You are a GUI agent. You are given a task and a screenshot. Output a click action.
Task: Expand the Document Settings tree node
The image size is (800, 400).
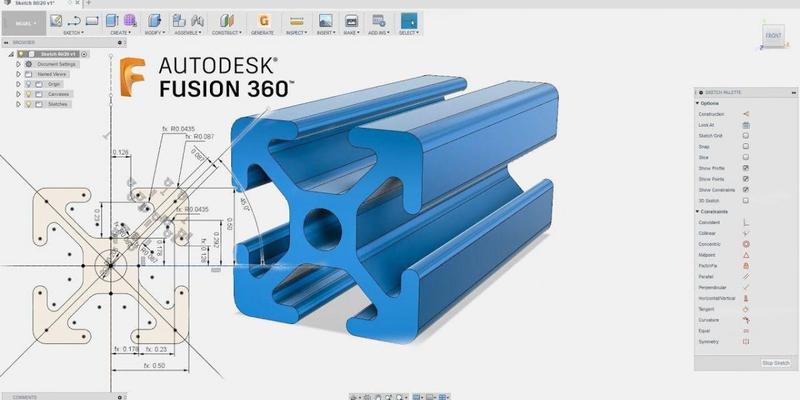point(18,64)
